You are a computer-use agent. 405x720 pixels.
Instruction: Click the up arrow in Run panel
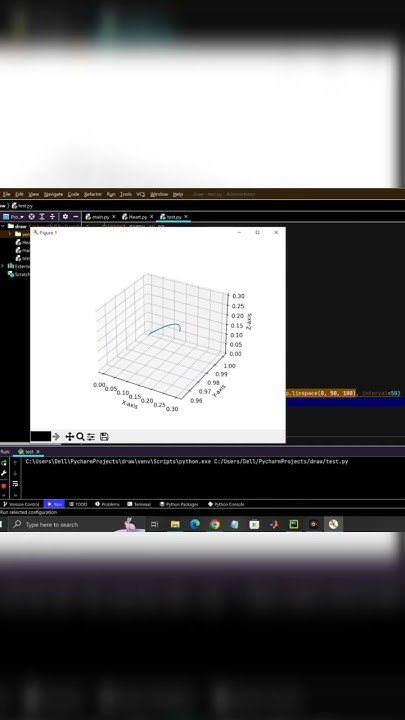tap(15, 463)
